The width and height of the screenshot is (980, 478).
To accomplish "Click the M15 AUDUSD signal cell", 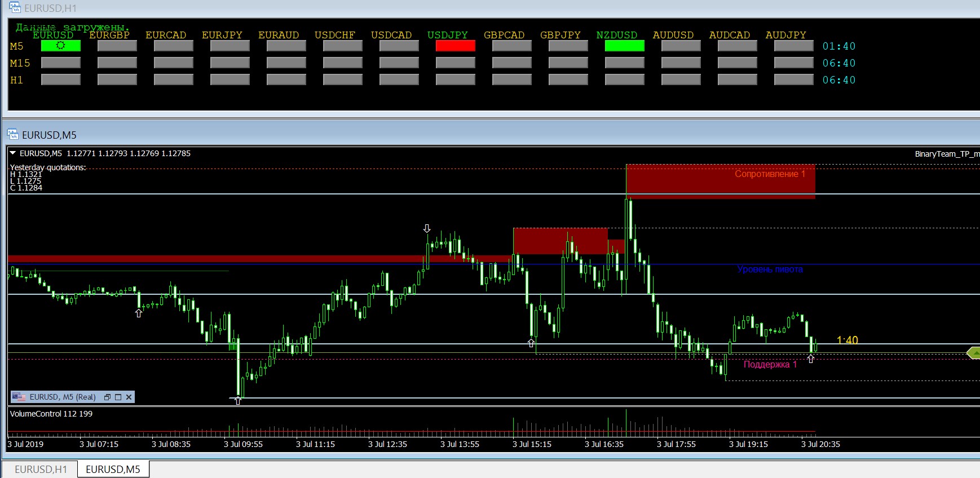I will click(681, 63).
